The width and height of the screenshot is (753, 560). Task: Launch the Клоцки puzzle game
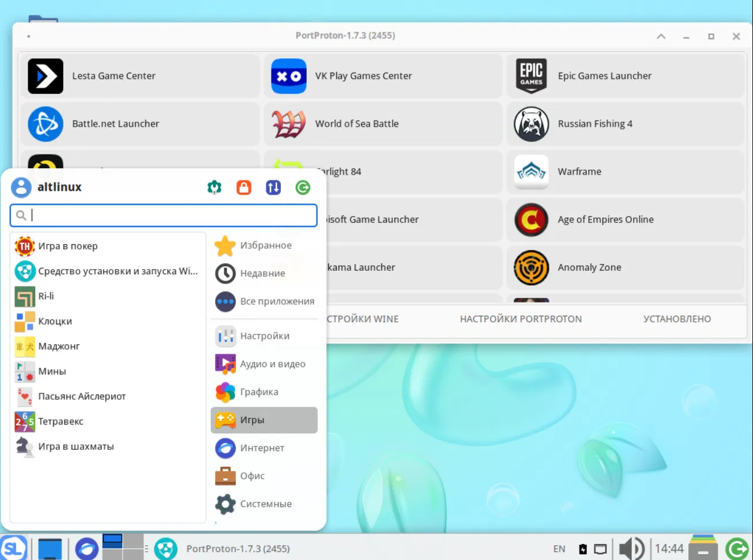[108, 321]
